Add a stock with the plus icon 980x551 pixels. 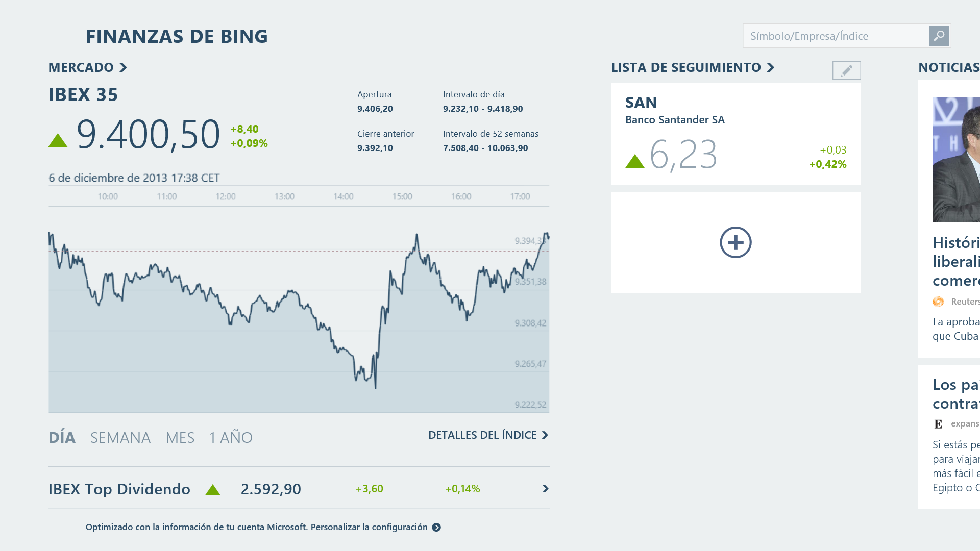pos(736,242)
